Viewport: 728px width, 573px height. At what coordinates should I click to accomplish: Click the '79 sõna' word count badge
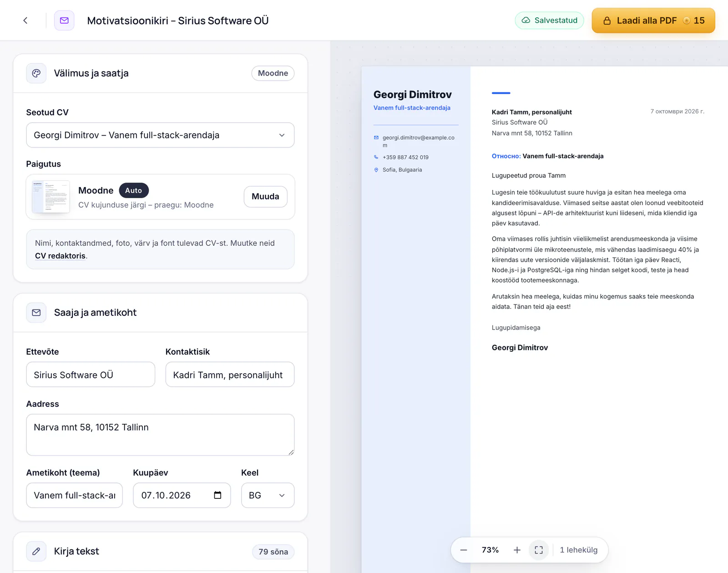[x=273, y=552]
